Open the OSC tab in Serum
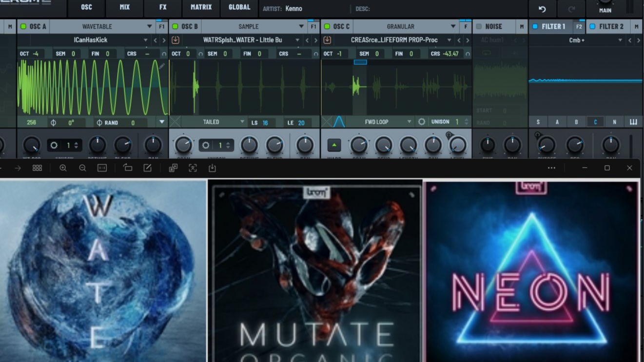644x362 pixels. 86,7
